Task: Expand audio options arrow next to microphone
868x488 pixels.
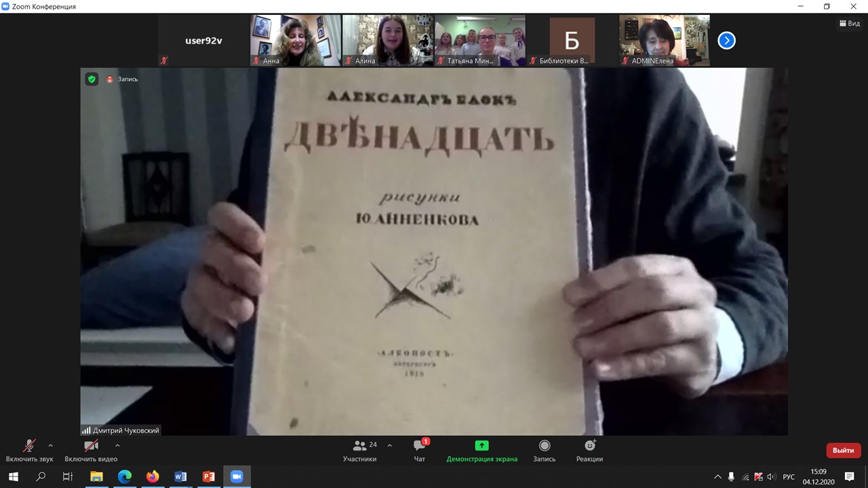Action: point(50,445)
